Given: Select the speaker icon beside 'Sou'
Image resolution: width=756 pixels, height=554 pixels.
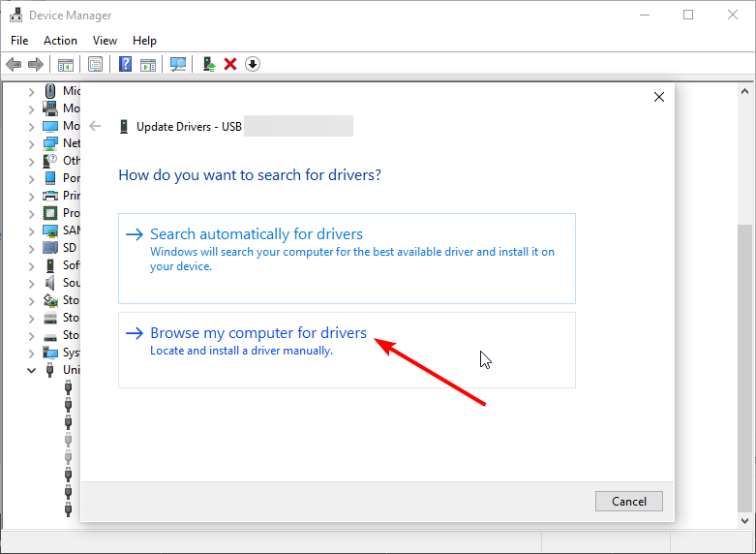Looking at the screenshot, I should tap(50, 283).
